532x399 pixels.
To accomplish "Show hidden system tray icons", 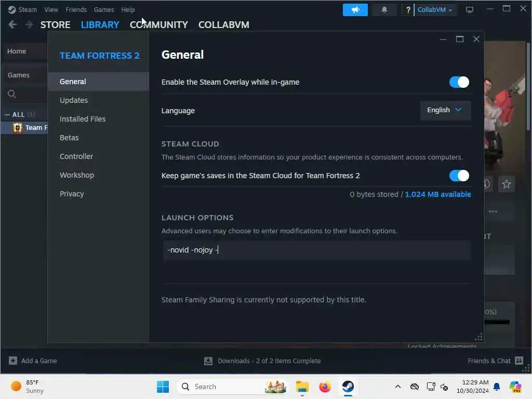I will [398, 387].
